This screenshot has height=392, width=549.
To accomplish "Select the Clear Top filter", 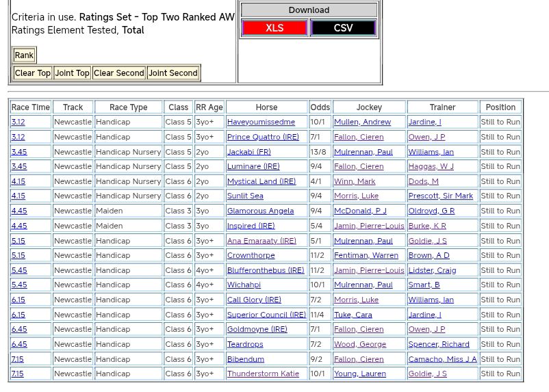I will click(x=32, y=73).
